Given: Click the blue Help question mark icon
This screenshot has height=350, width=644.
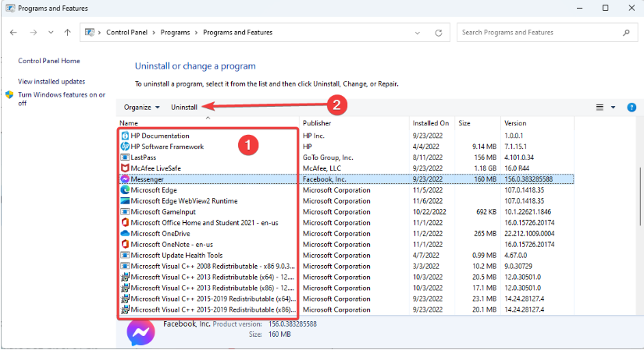Looking at the screenshot, I should click(632, 107).
